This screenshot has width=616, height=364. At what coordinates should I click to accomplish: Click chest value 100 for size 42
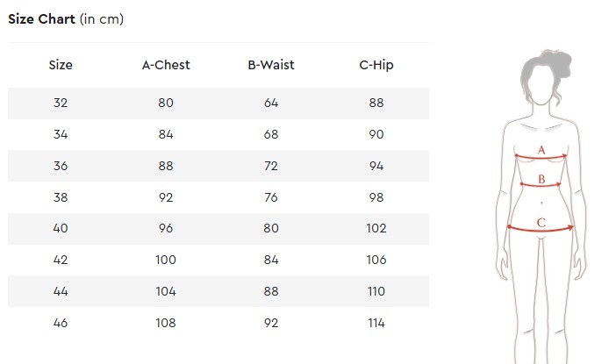pos(166,260)
